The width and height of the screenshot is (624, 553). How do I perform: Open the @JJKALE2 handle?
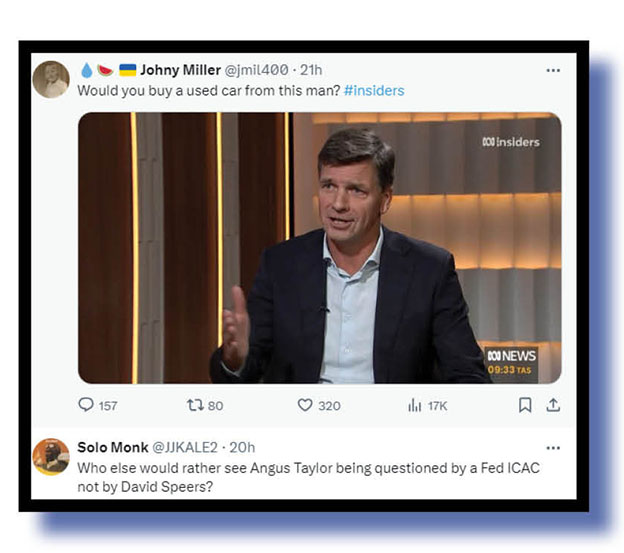185,447
